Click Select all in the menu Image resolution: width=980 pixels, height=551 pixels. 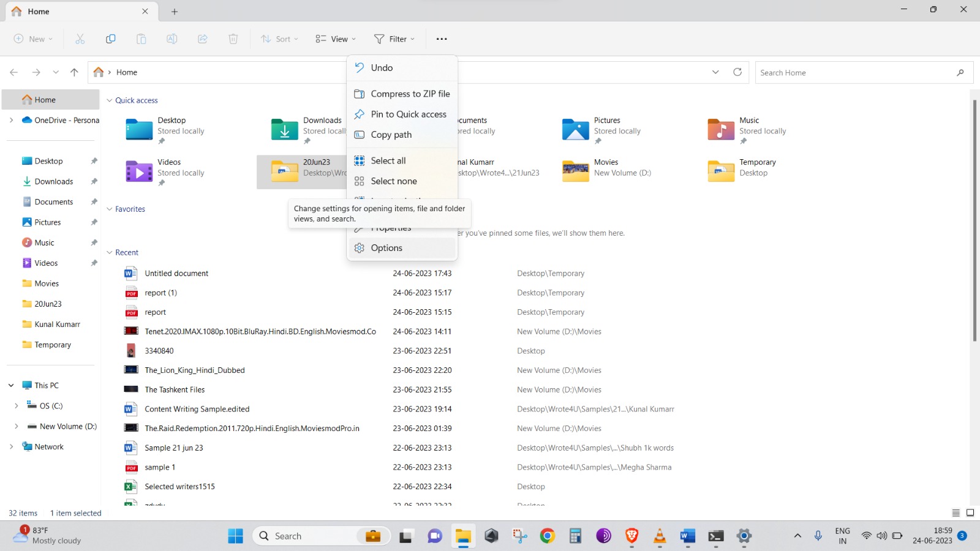pyautogui.click(x=388, y=161)
